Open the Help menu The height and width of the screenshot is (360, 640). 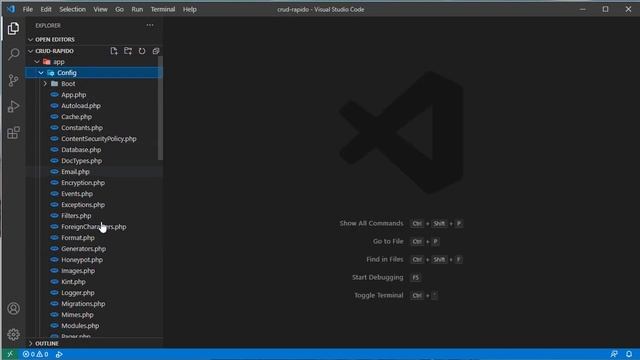[x=190, y=9]
